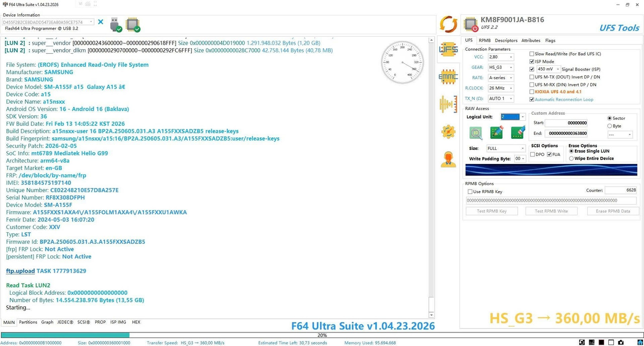Enable UFS M-TX (DOUT) Invert option
The image size is (644, 346).
(x=532, y=77)
